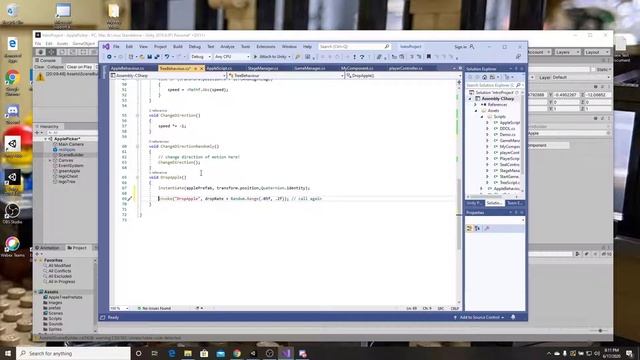Switch to Solution Explorer bottom tab

point(494,203)
